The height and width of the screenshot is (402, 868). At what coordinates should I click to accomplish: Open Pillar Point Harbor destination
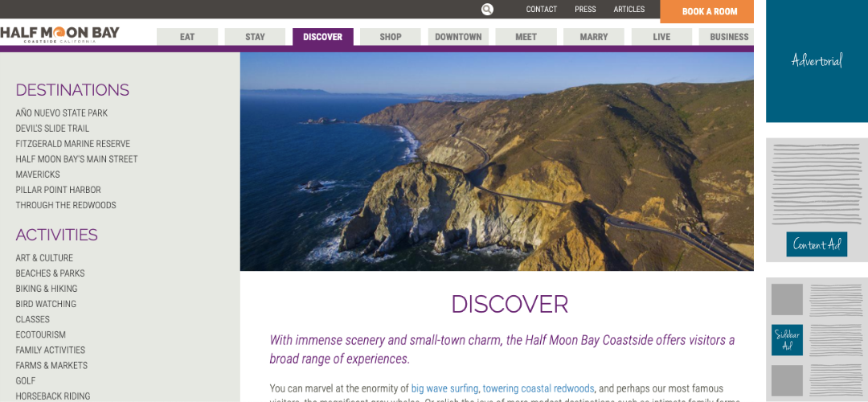(x=58, y=190)
